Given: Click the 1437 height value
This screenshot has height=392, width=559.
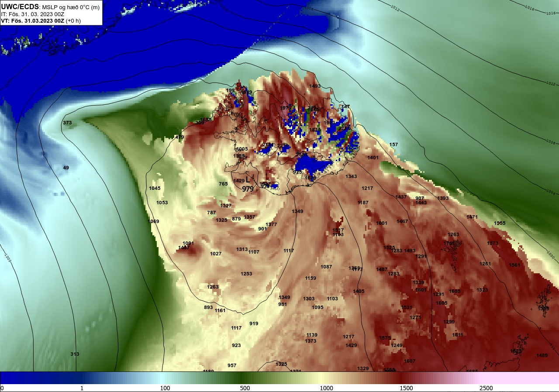Looking at the screenshot, I should pos(401,197).
